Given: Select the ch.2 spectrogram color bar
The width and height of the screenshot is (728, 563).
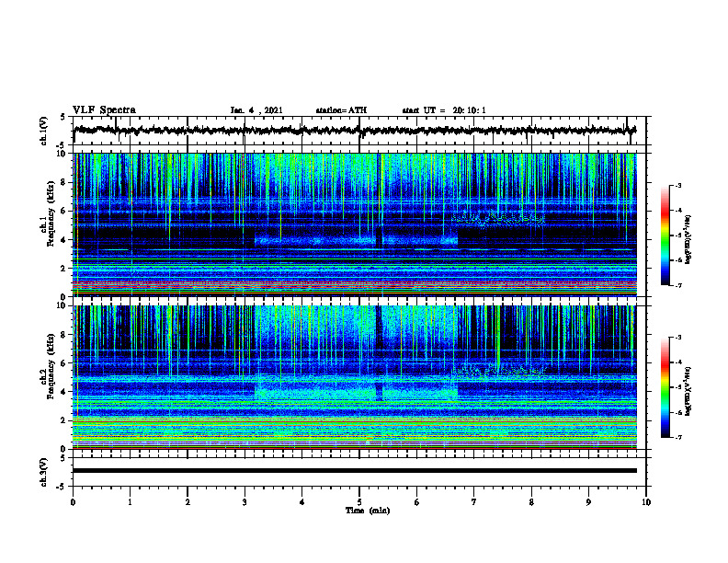Looking at the screenshot, I should [665, 387].
